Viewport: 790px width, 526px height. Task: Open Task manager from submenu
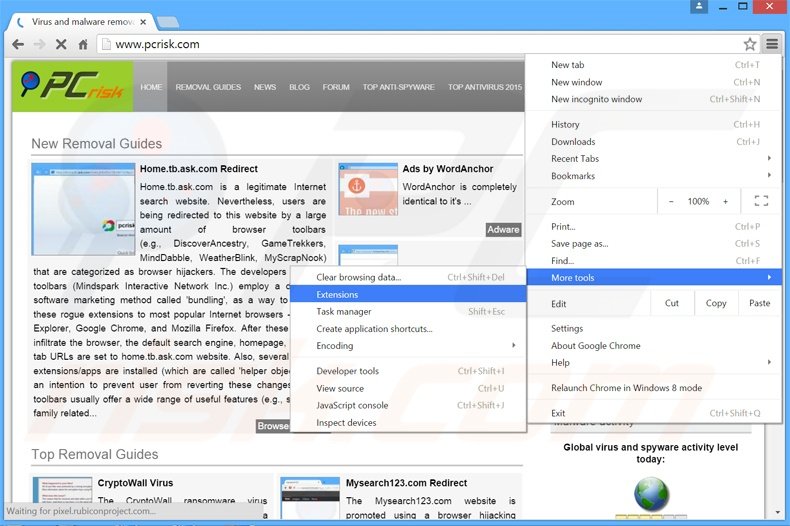pos(409,311)
